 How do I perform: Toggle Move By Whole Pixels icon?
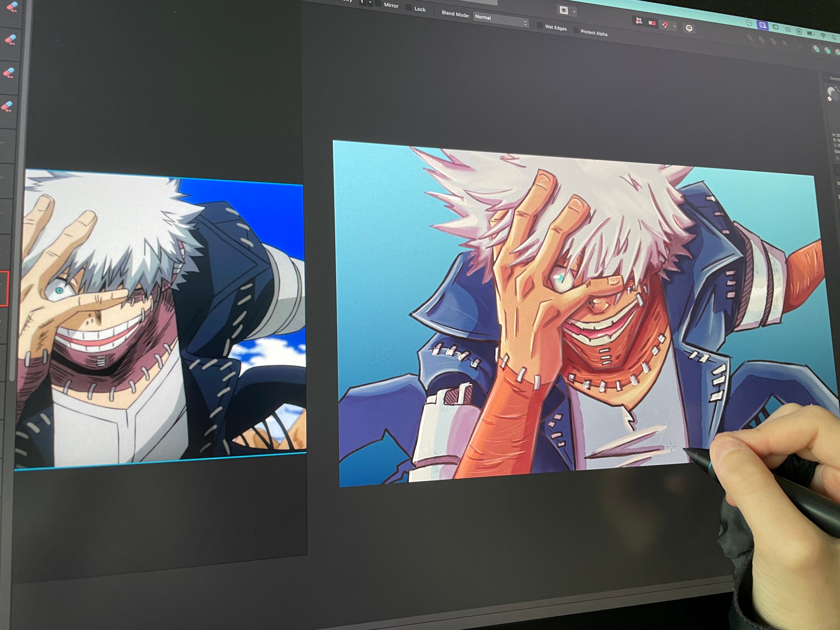coord(652,23)
